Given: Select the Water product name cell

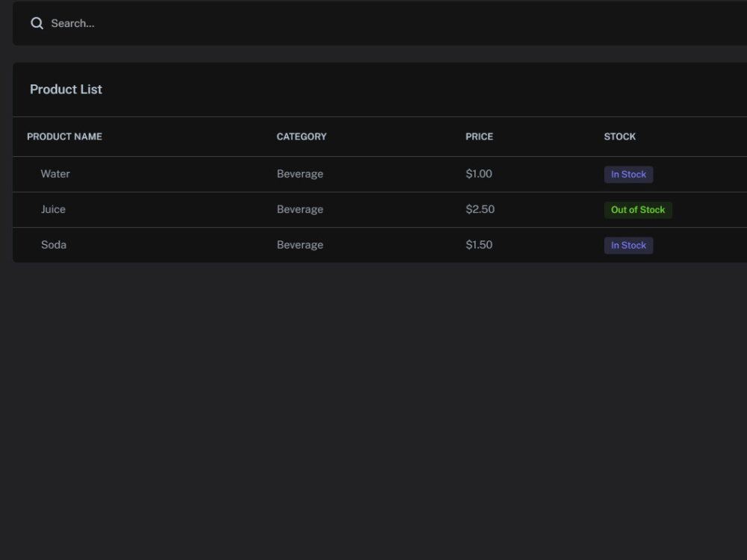Looking at the screenshot, I should (55, 174).
